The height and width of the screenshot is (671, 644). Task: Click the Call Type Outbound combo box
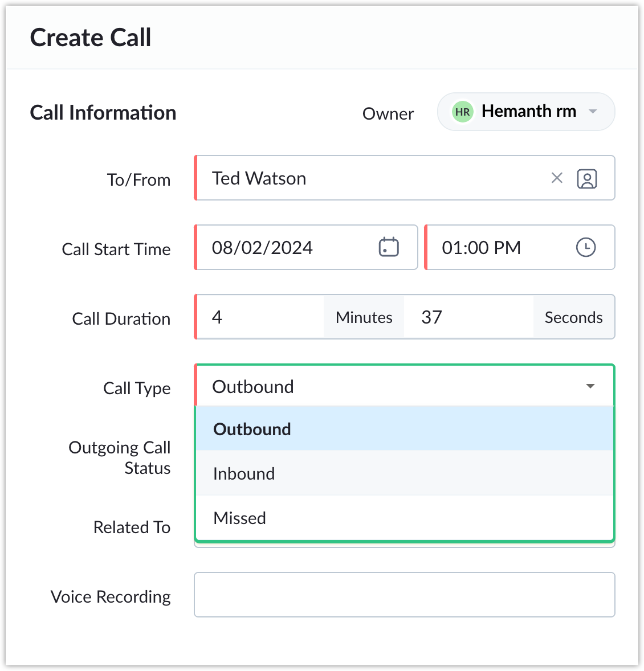405,386
